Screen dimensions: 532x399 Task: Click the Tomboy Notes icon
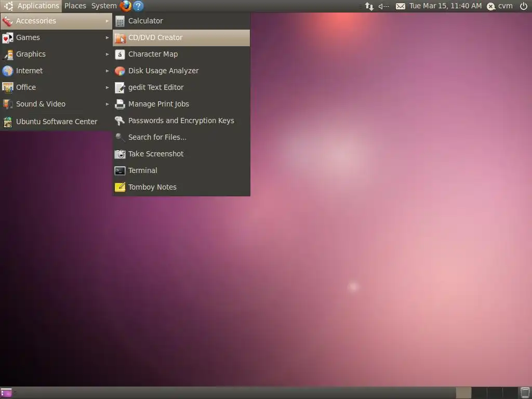coord(120,187)
